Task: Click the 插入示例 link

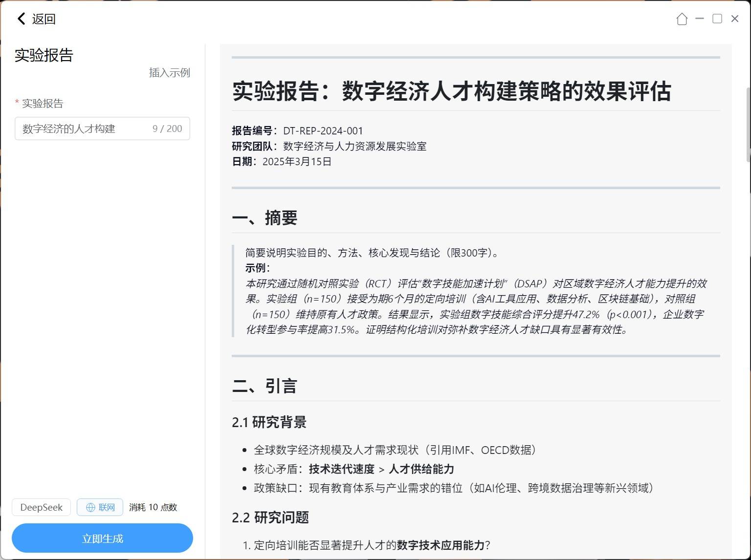Action: [x=169, y=73]
